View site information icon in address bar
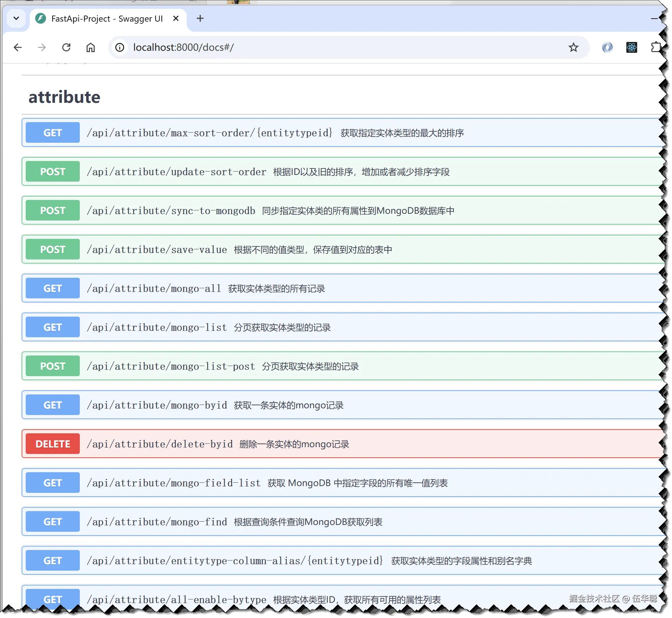This screenshot has height=618, width=672. [x=120, y=47]
